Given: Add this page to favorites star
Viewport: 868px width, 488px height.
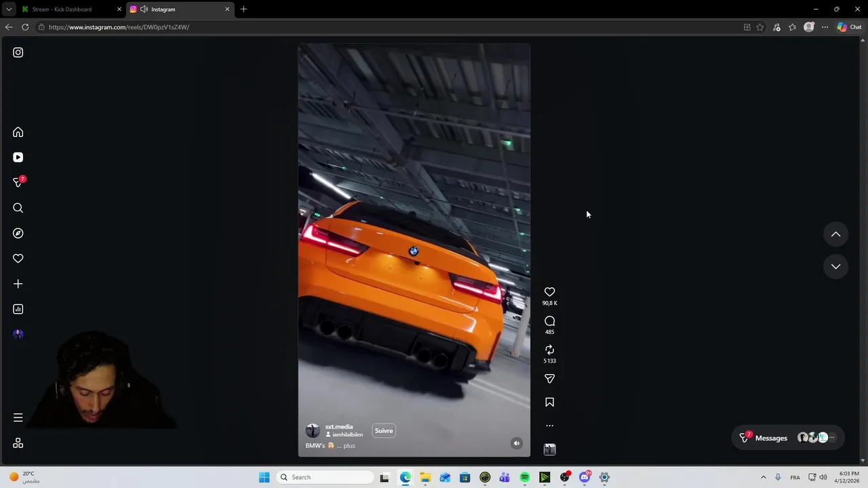Looking at the screenshot, I should coord(760,27).
